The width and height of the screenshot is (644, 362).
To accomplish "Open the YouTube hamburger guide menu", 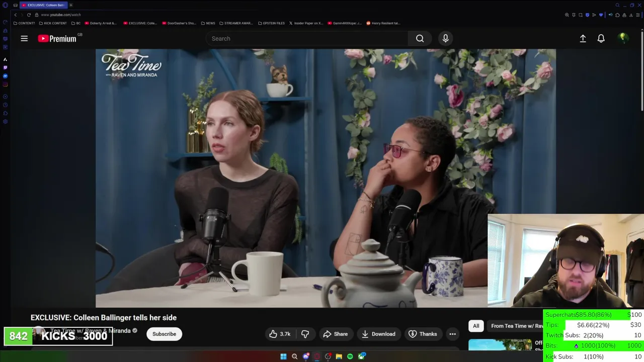I will click(24, 38).
